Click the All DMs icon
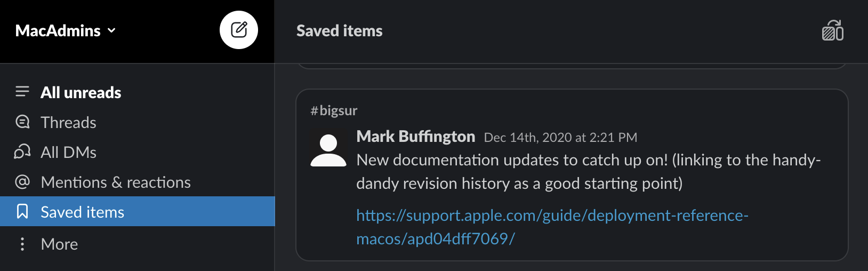868x271 pixels. pyautogui.click(x=22, y=152)
